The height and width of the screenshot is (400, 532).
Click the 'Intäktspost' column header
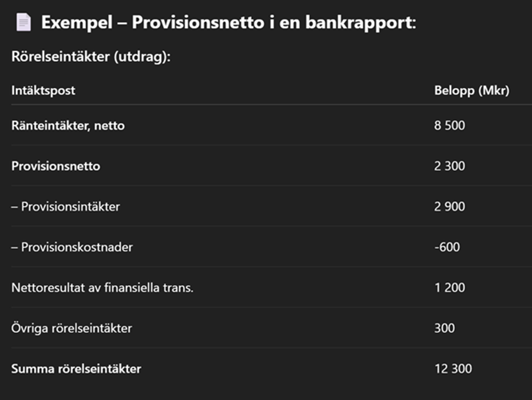[43, 90]
